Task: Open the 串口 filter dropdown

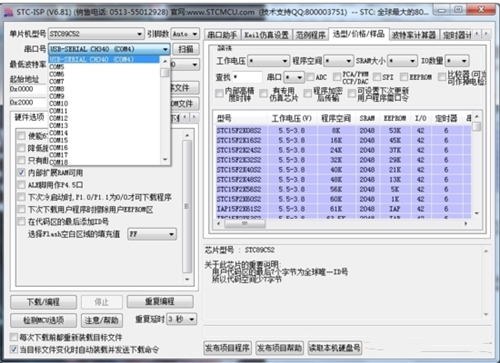Action: [294, 77]
